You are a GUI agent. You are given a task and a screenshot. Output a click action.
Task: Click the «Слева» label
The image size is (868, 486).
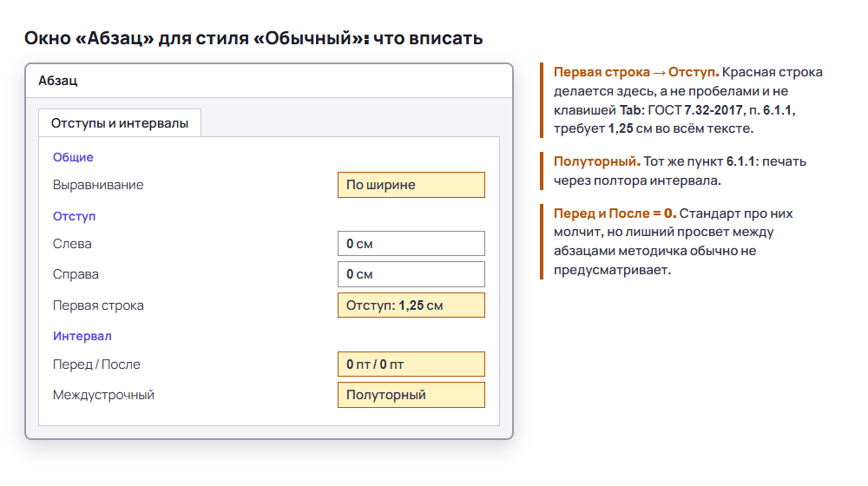[x=72, y=244]
